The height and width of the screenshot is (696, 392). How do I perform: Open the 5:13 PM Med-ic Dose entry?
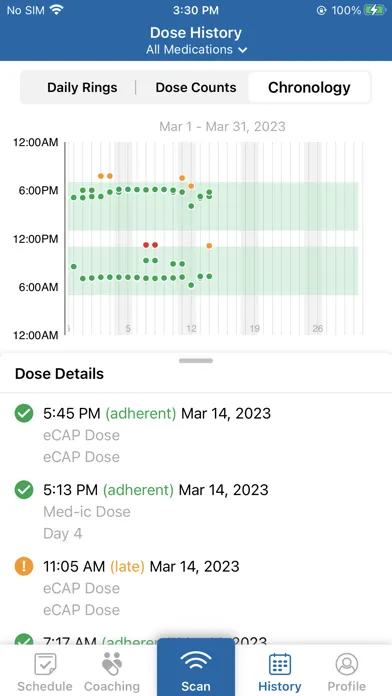(x=196, y=511)
